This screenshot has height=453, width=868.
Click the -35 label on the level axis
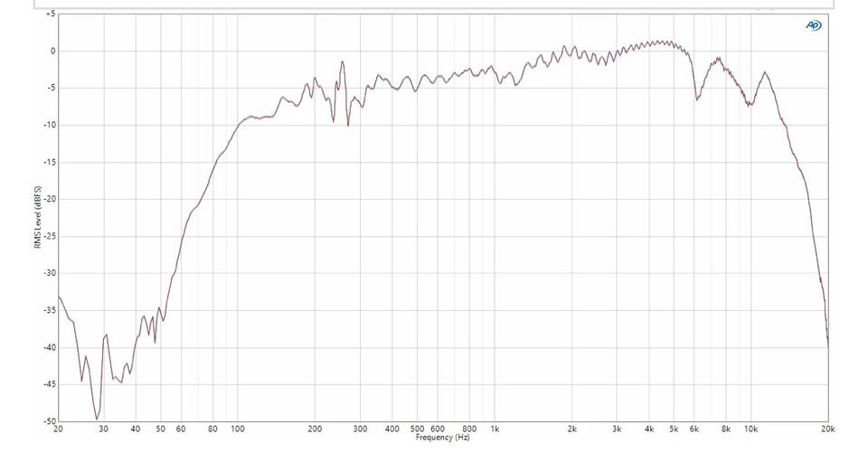[x=51, y=310]
